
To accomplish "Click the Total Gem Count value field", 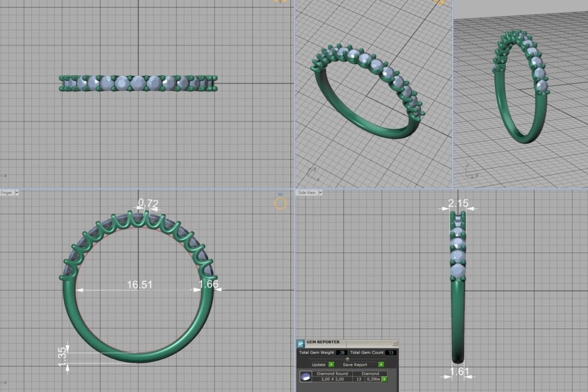I will 391,352.
